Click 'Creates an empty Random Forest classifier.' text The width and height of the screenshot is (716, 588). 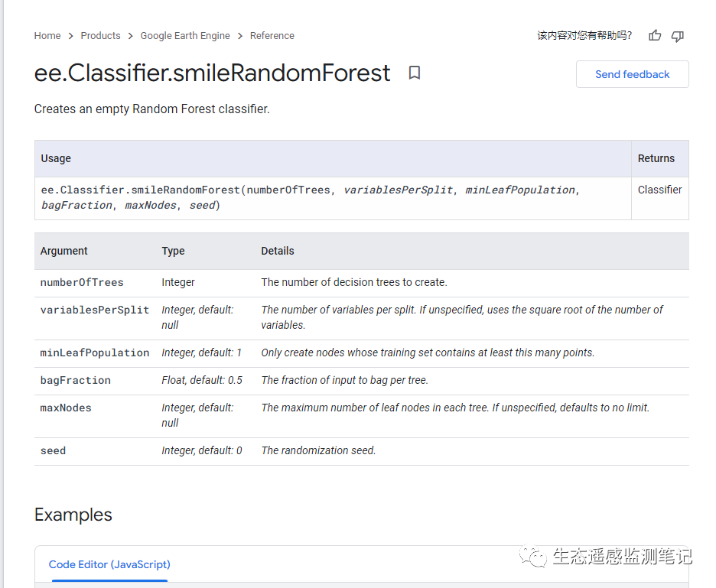click(x=152, y=109)
